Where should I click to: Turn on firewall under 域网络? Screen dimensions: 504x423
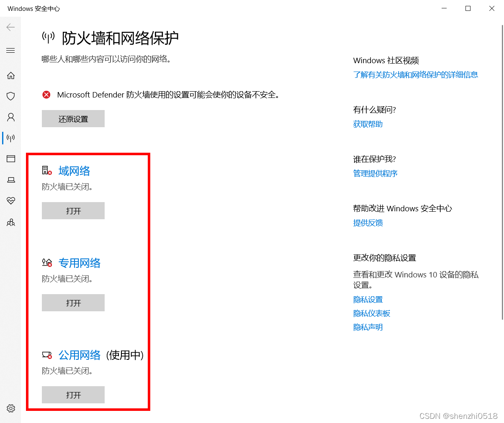tap(73, 211)
